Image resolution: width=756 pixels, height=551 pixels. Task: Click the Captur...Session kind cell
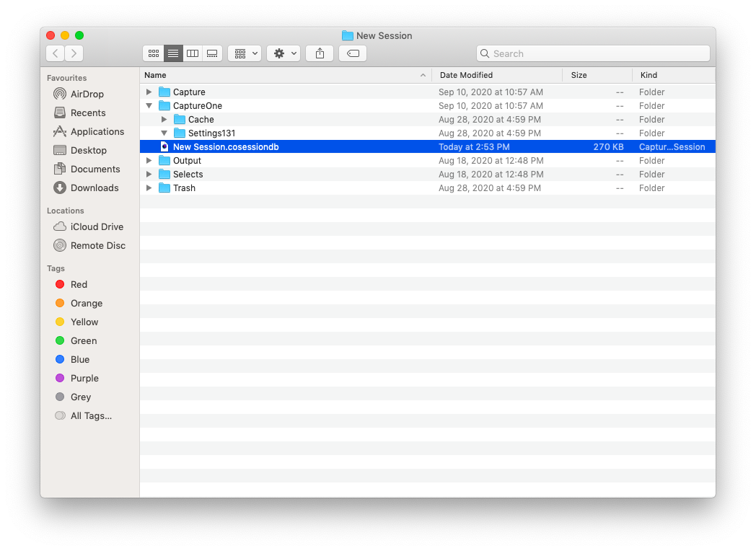(x=672, y=147)
